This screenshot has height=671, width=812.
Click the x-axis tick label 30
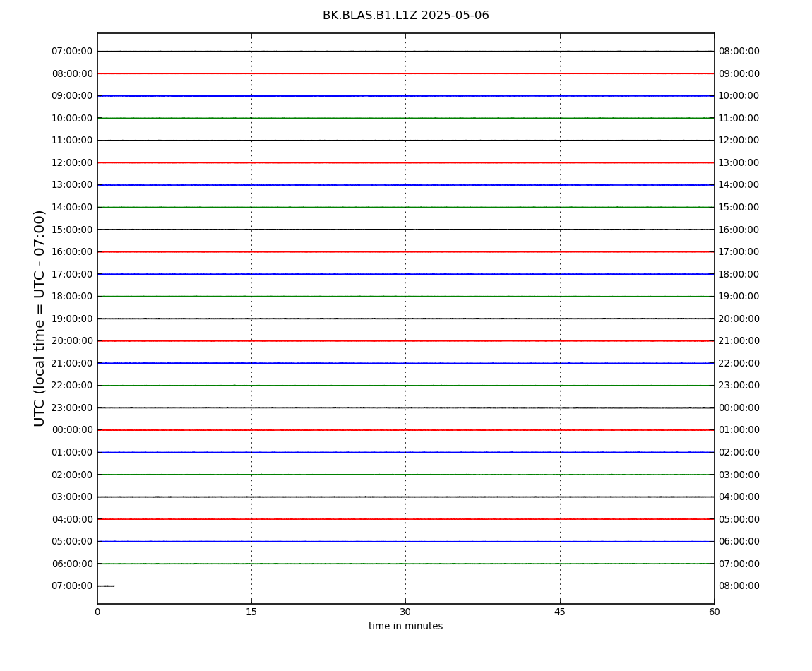coord(405,612)
